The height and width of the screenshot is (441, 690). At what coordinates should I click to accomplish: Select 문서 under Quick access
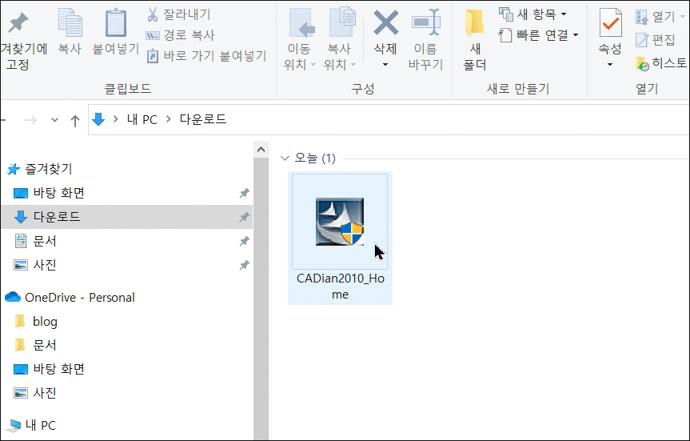(36, 241)
